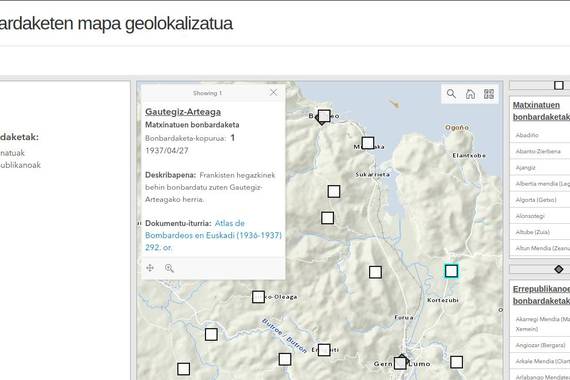This screenshot has width=570, height=380.
Task: Open the Errepublikanoen bonbardaketak heading
Action: tap(541, 295)
